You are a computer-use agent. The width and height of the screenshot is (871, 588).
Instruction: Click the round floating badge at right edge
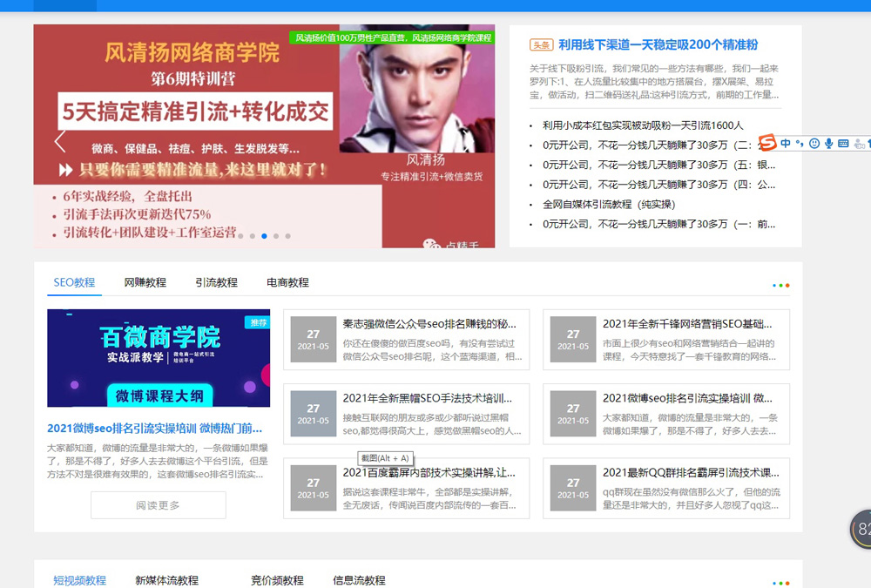tap(861, 529)
